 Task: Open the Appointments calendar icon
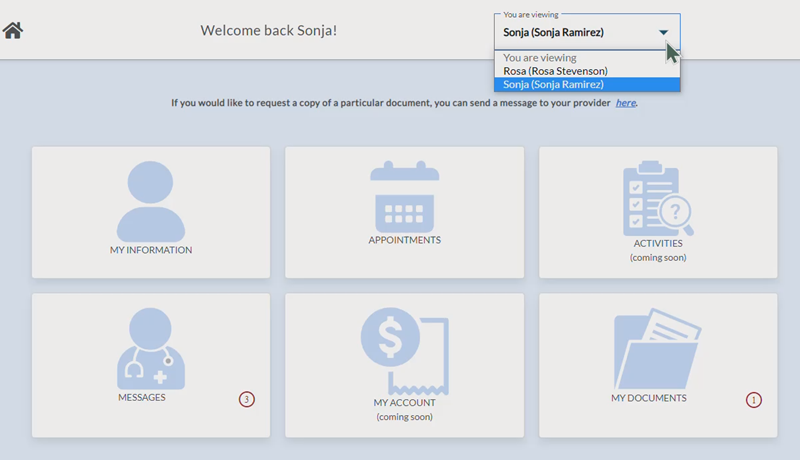404,196
